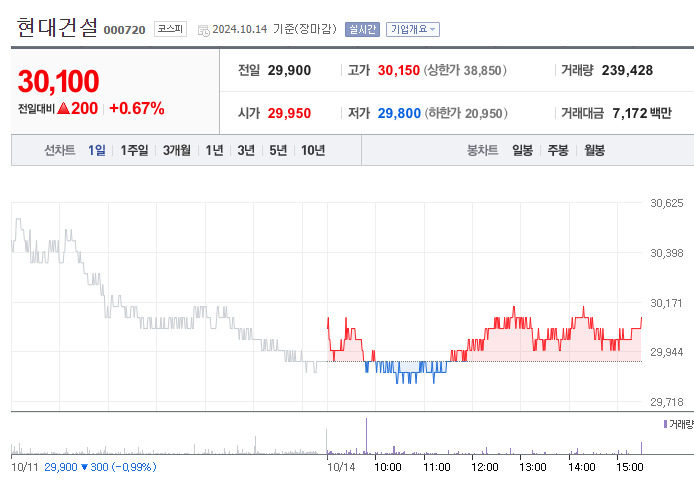Open the 월봉 monthly candle chart
This screenshot has width=694, height=485.
pos(594,150)
